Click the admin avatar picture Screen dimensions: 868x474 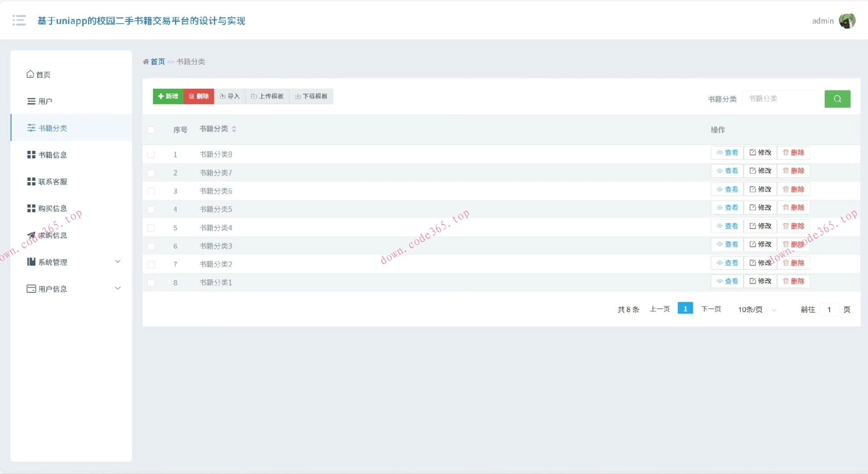(847, 21)
